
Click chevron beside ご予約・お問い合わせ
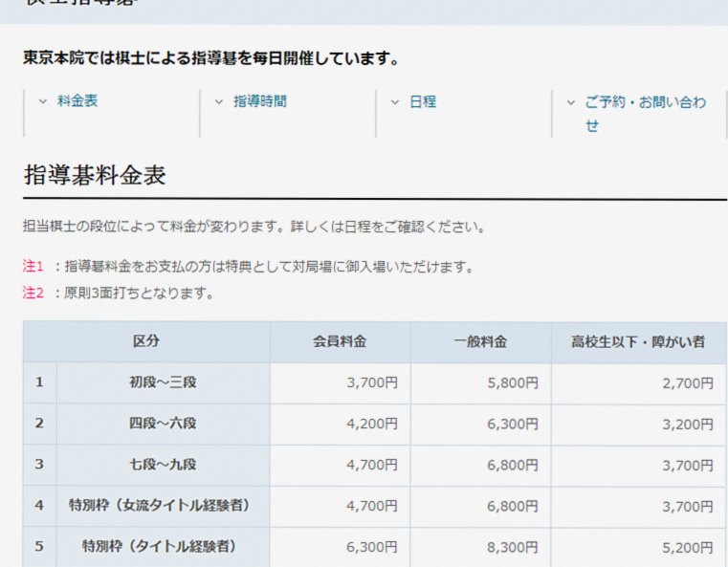tap(571, 102)
